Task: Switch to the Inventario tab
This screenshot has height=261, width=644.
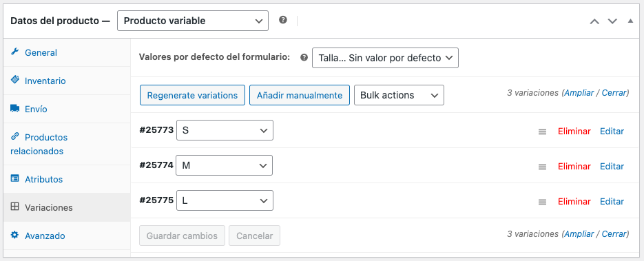Action: coord(67,81)
